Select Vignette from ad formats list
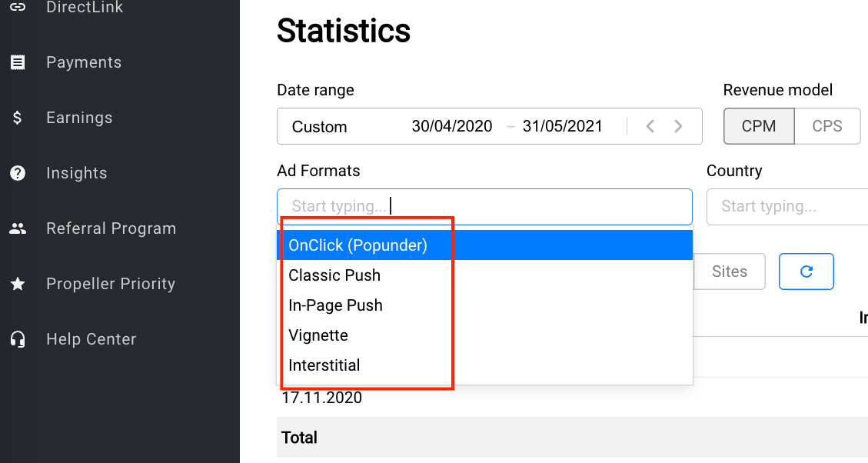Image resolution: width=868 pixels, height=463 pixels. coord(318,335)
